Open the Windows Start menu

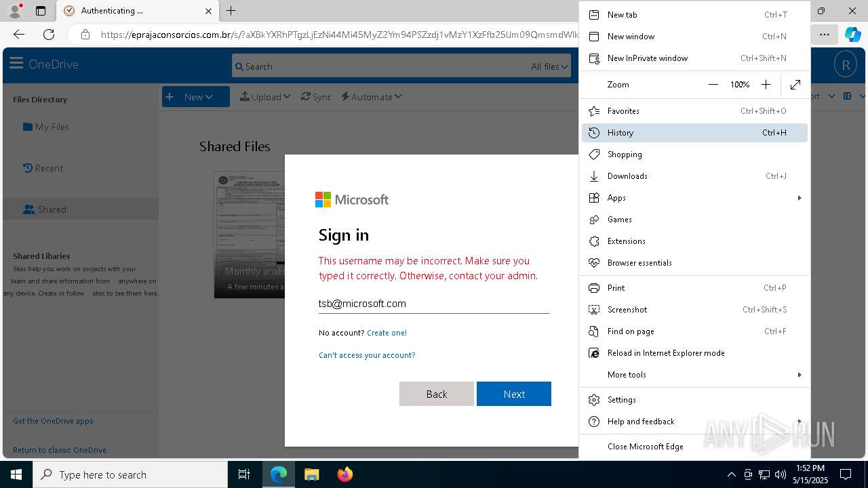16,474
